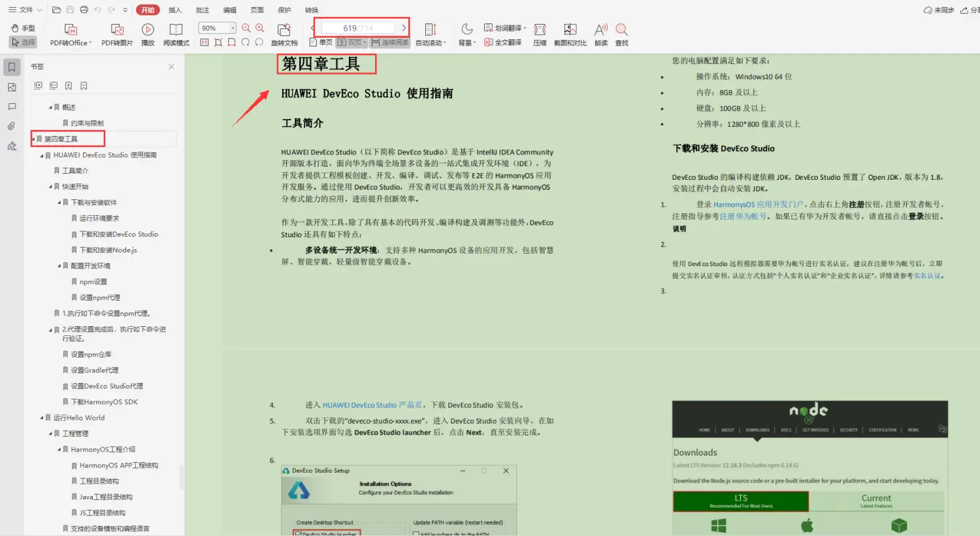The height and width of the screenshot is (536, 980).
Task: Switch to the 页面 ribbon tab
Action: [x=257, y=10]
